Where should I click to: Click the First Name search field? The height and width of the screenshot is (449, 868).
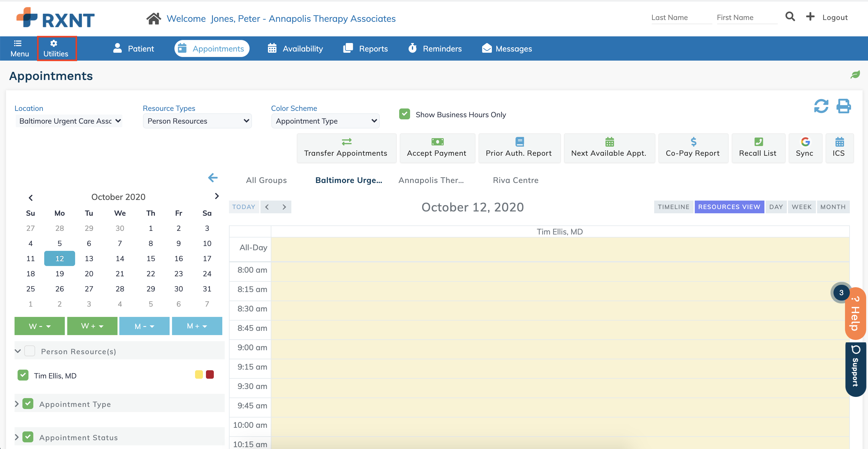pyautogui.click(x=747, y=18)
